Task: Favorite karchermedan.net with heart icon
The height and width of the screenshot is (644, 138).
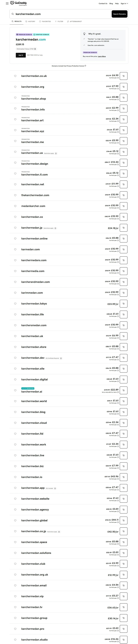Action: click(15, 185)
